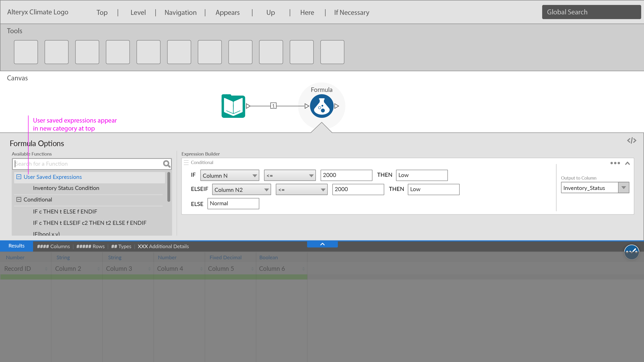Open the Output to Column Inventory_Status dropdown

pos(623,188)
